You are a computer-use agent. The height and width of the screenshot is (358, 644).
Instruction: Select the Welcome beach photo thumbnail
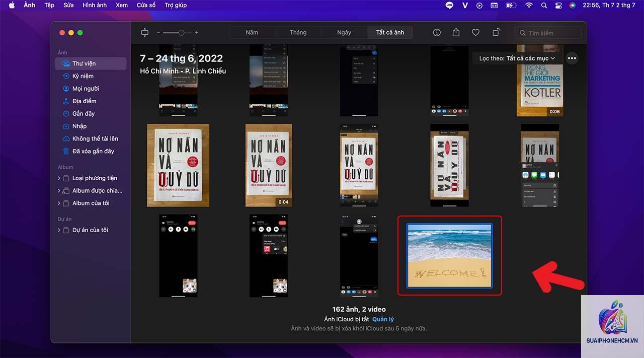(449, 256)
